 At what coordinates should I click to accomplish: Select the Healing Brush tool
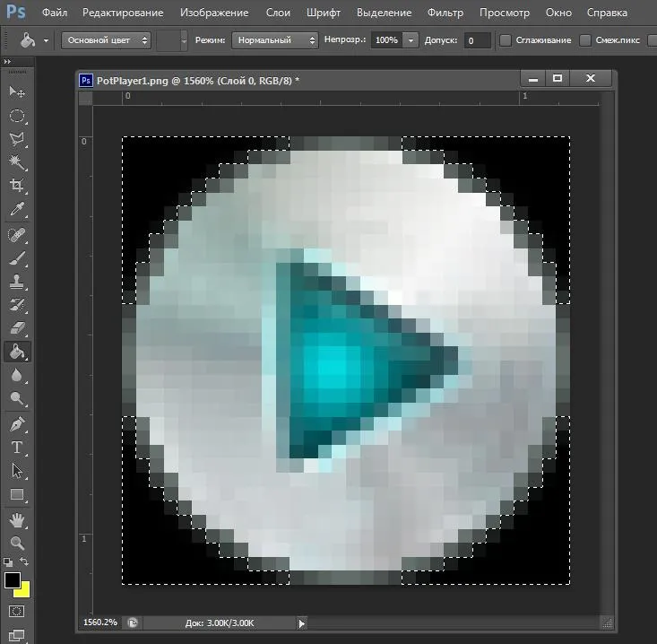pyautogui.click(x=17, y=235)
